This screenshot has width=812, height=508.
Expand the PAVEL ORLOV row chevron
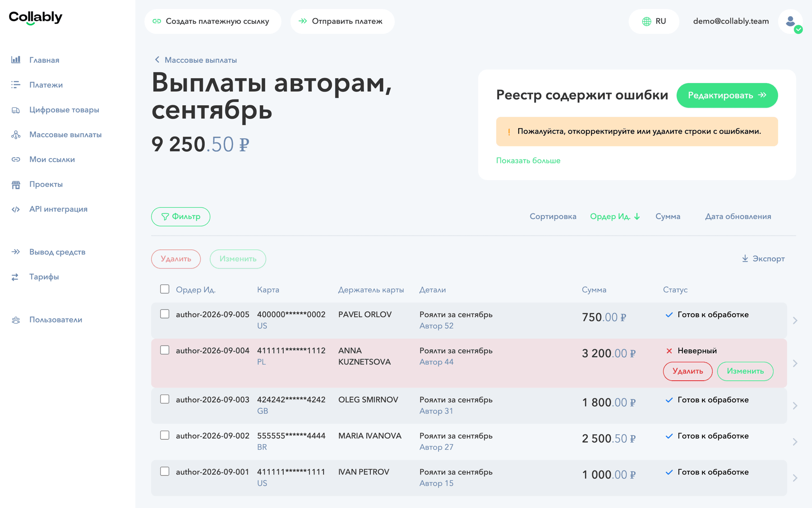[x=795, y=320]
